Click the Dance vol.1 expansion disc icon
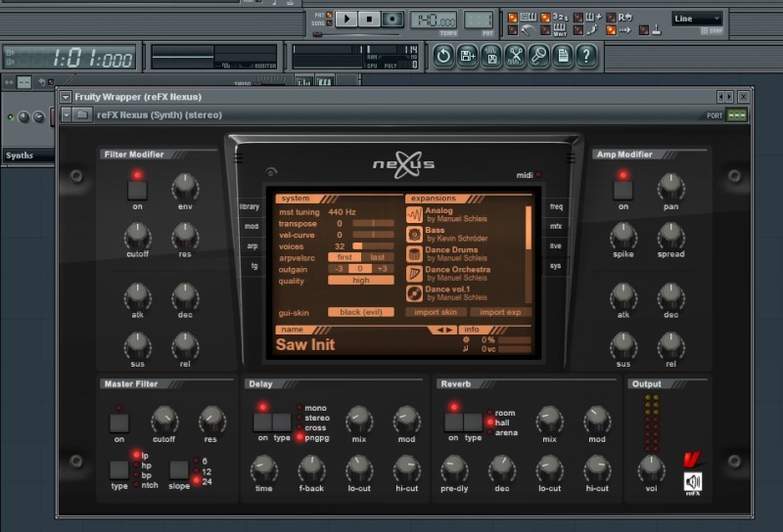The image size is (783, 532). tap(414, 293)
